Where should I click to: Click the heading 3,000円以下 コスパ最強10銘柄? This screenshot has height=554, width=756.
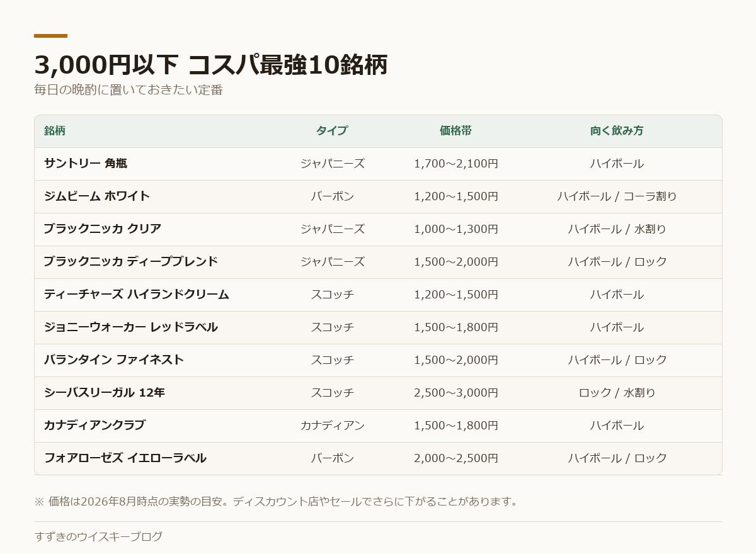210,65
